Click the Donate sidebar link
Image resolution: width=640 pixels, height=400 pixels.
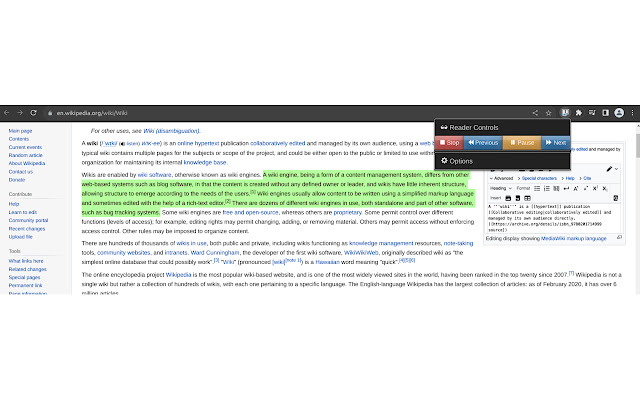pyautogui.click(x=17, y=180)
